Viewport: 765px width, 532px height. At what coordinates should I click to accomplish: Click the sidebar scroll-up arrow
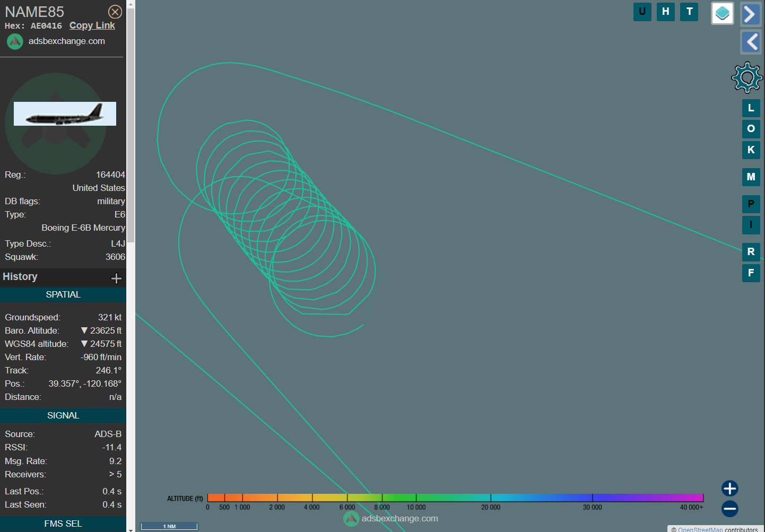point(131,4)
